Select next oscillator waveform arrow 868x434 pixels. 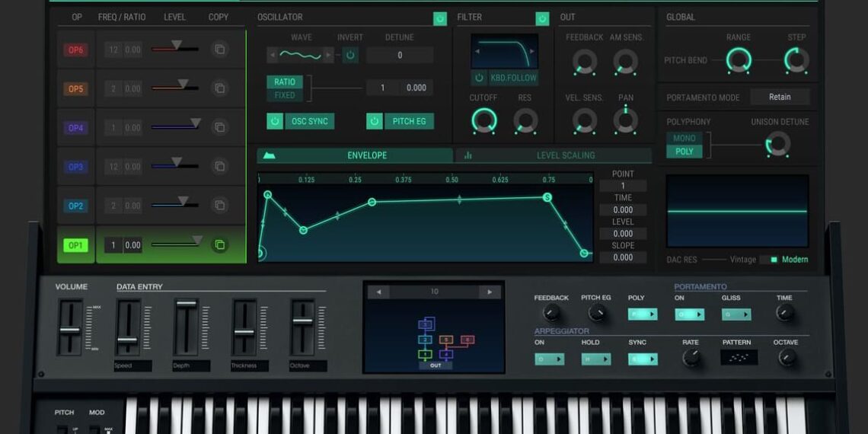(328, 55)
